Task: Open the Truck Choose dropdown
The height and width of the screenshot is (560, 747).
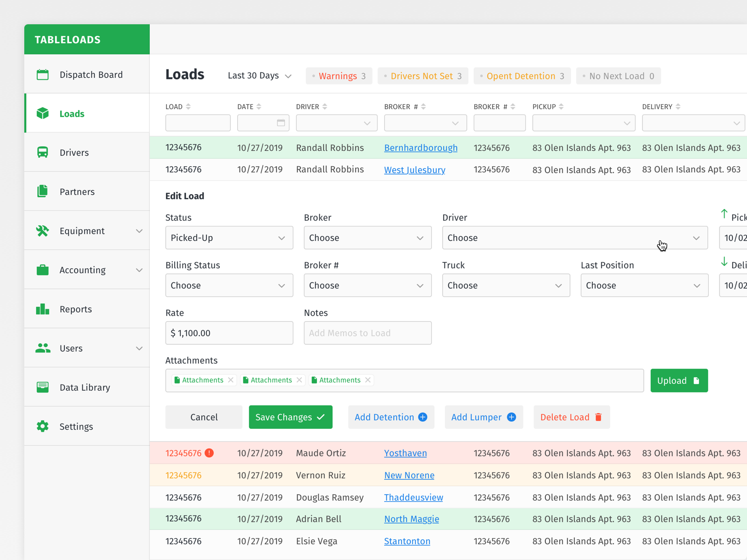Action: [x=506, y=285]
